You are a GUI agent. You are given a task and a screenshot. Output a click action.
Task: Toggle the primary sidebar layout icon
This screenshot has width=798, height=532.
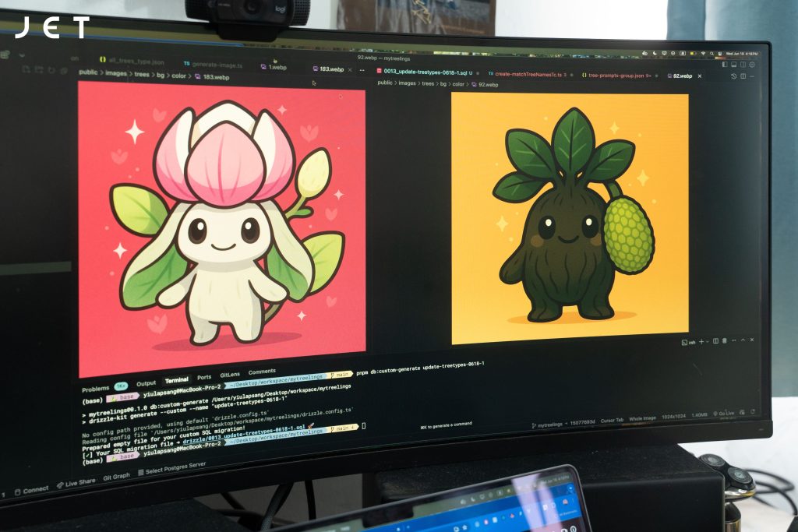726,65
